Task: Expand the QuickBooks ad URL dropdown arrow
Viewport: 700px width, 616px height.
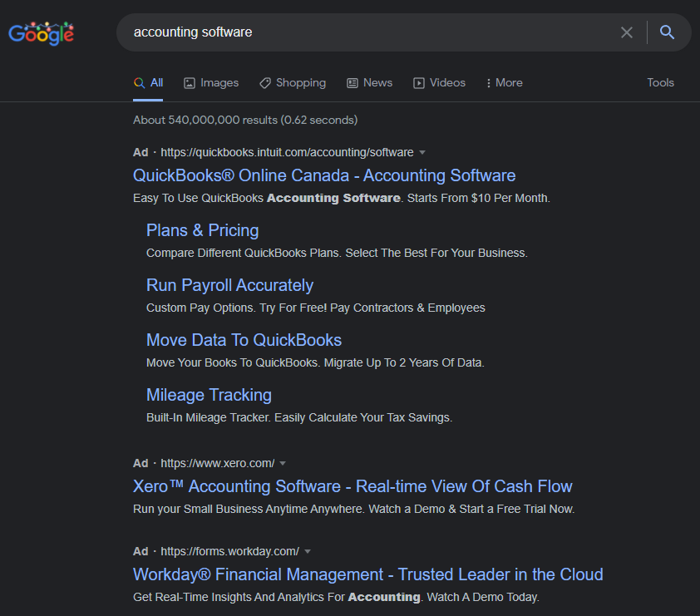Action: [422, 153]
